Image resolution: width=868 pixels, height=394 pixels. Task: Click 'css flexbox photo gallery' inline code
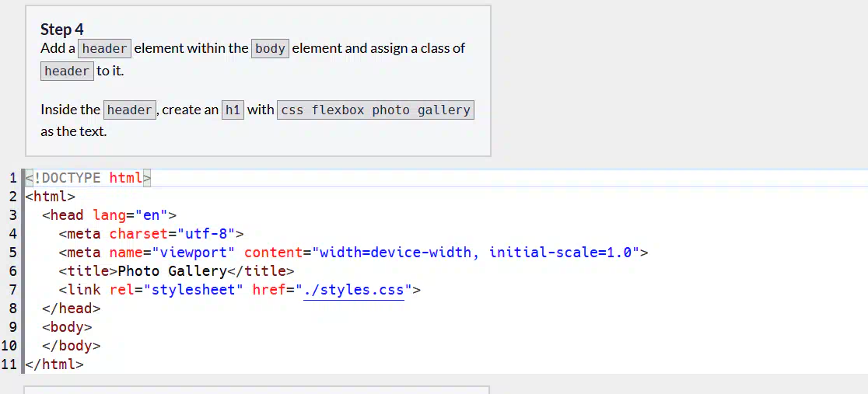(376, 110)
